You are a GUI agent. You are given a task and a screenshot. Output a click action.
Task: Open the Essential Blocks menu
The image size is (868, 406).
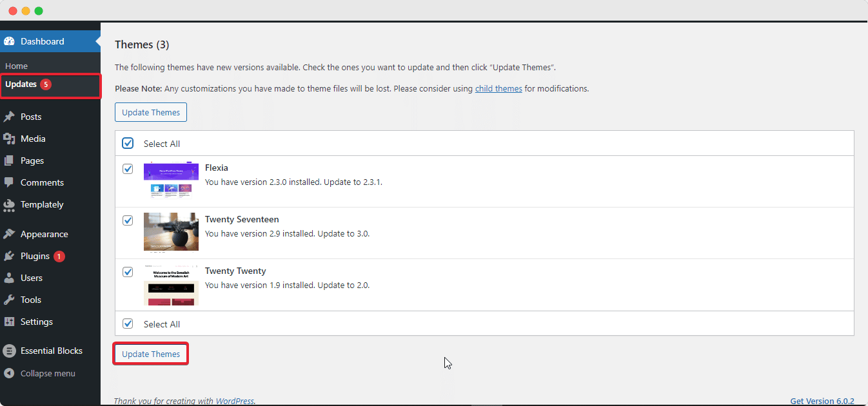point(50,351)
